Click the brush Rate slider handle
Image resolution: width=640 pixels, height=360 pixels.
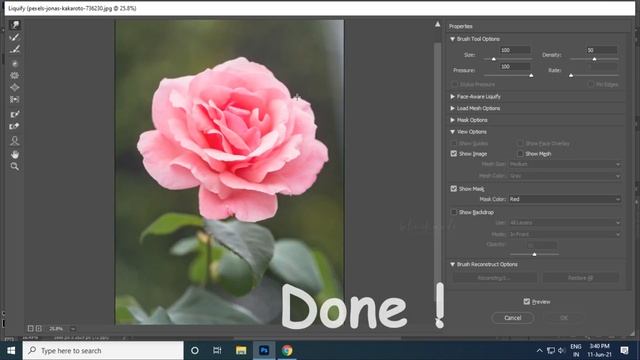coord(571,76)
